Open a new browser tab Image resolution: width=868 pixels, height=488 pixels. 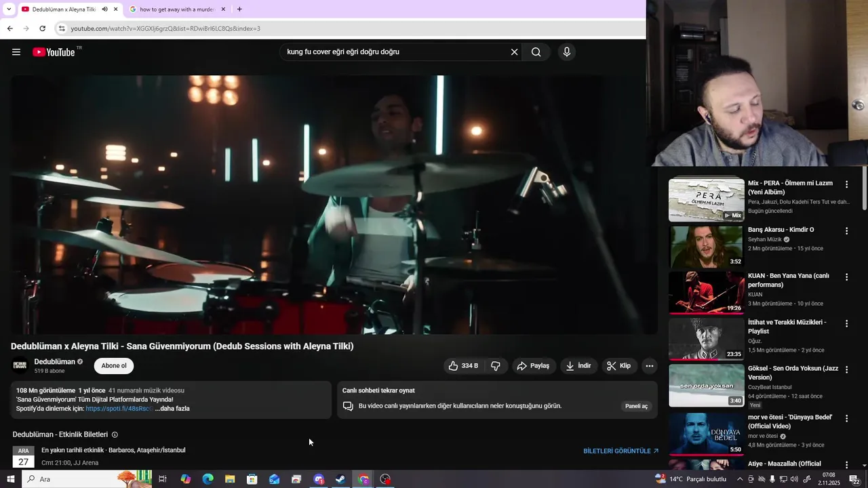239,9
